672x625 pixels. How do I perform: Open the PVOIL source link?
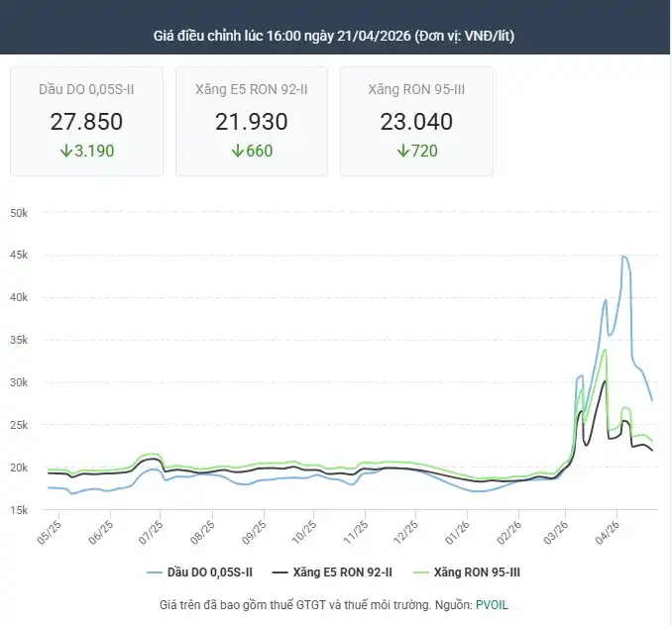492,604
